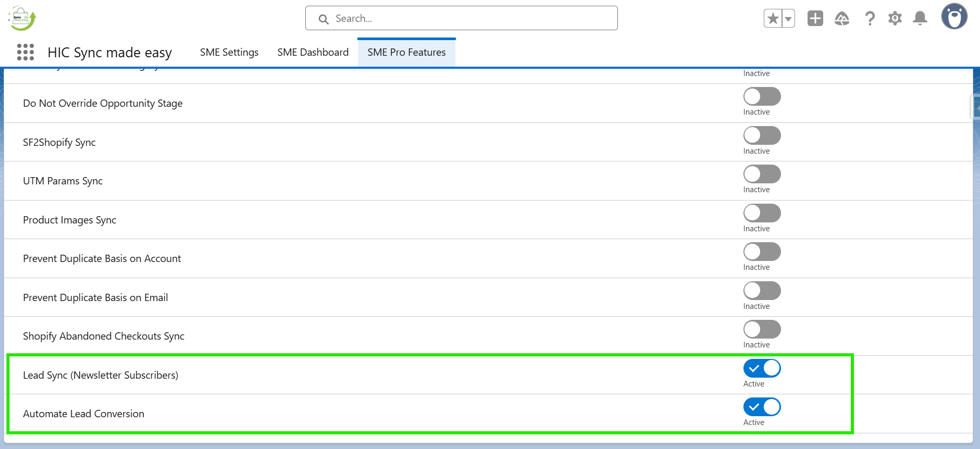Enable the SF2Shopify Sync toggle
This screenshot has width=980, height=449.
pos(762,135)
